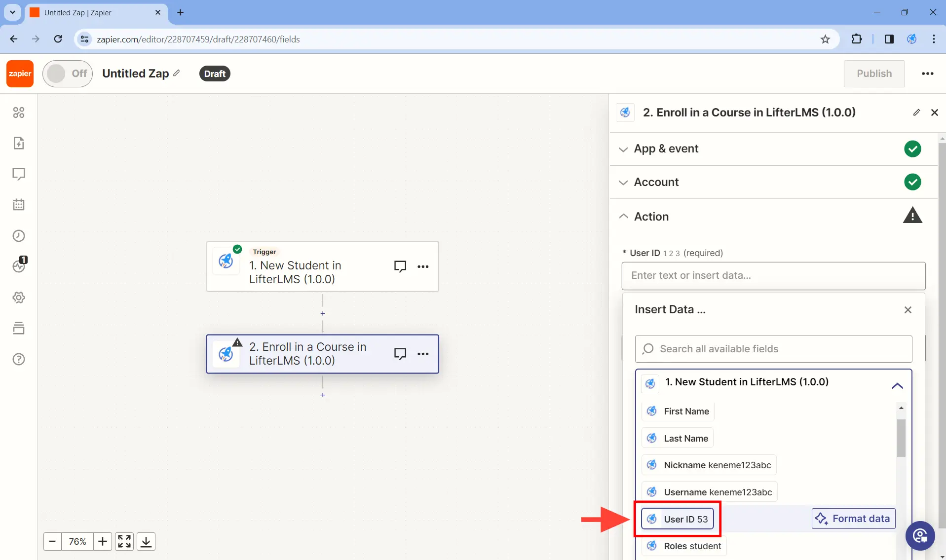Go back in browser history
This screenshot has width=946, height=560.
coord(14,39)
